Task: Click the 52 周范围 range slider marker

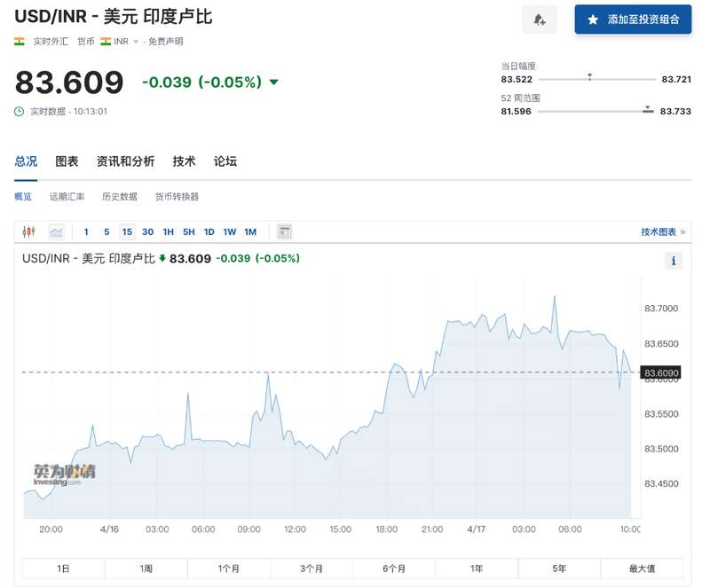Action: pyautogui.click(x=648, y=109)
